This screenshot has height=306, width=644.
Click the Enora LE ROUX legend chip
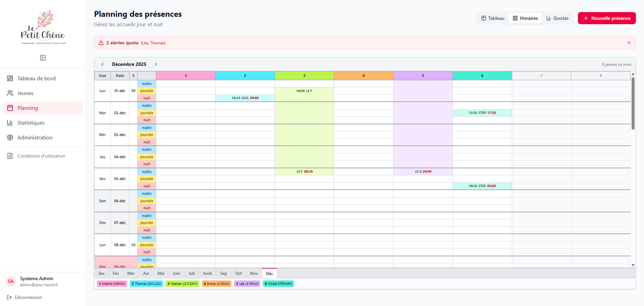217,284
